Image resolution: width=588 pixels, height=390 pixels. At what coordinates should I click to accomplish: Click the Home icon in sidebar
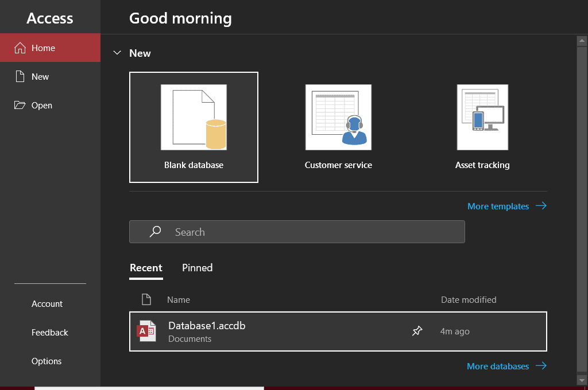click(20, 48)
